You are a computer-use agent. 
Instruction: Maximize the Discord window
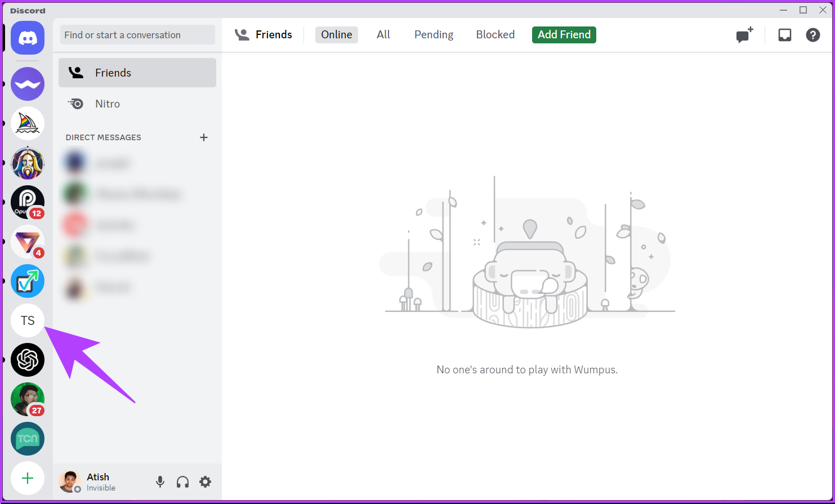(803, 10)
